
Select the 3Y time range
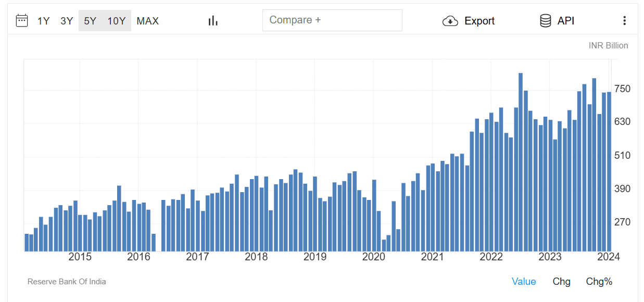coord(67,21)
